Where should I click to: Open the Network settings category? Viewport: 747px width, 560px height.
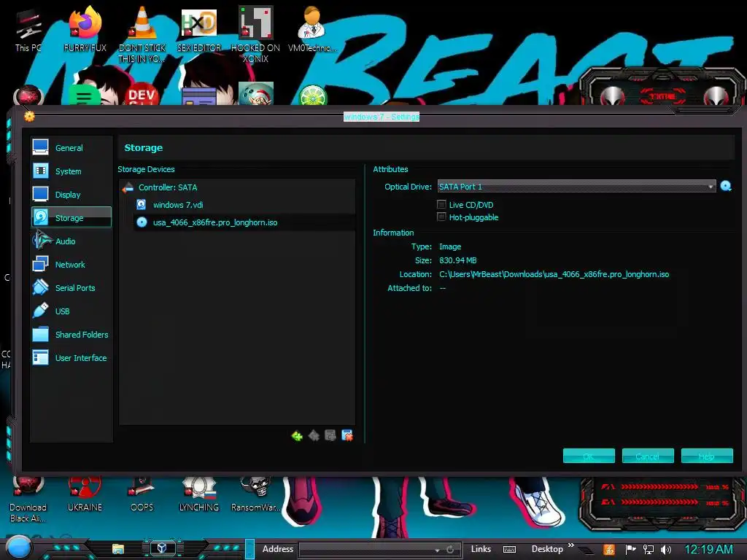coord(71,264)
